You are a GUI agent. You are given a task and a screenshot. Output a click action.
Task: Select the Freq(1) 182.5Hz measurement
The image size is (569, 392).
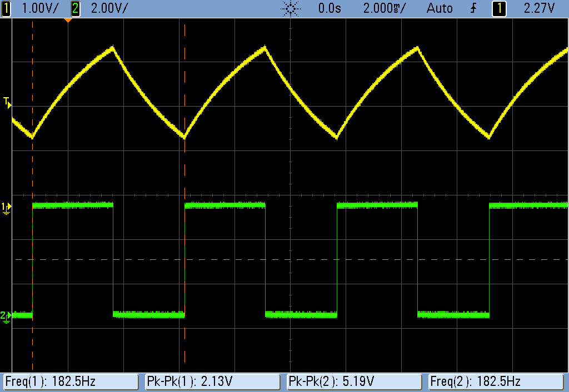pyautogui.click(x=71, y=382)
